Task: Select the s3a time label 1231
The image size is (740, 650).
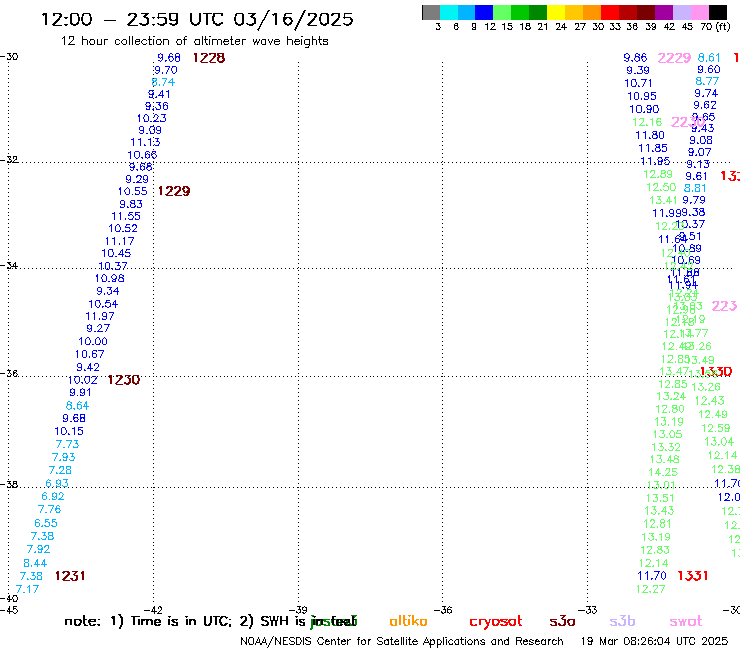Action: point(70,576)
